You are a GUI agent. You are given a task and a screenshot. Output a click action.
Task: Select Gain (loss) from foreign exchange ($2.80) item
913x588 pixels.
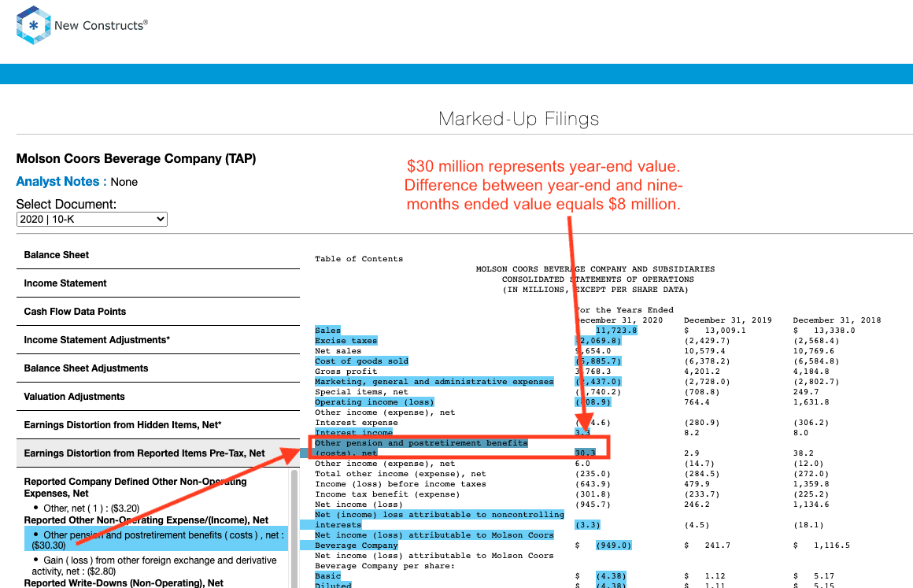(x=154, y=565)
